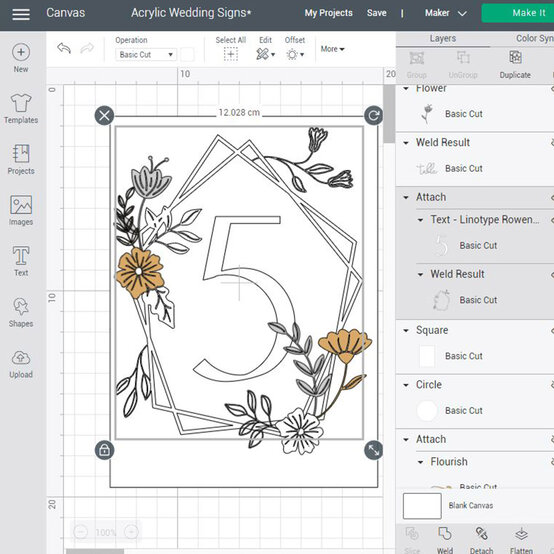
Task: Select the Blank Canvas thumbnail
Action: [422, 506]
